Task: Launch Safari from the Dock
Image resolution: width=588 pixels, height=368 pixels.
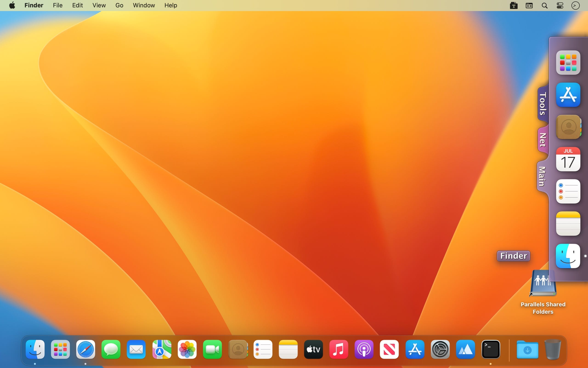Action: coord(85,349)
